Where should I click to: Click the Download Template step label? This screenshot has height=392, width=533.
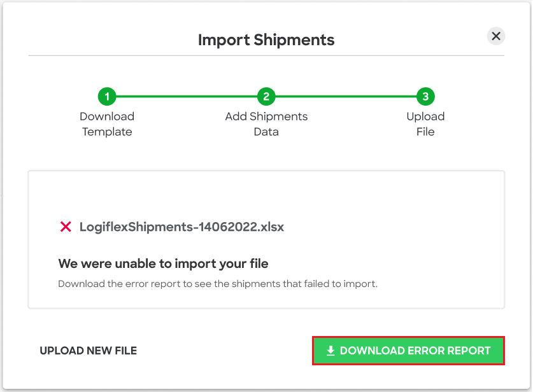pos(107,124)
